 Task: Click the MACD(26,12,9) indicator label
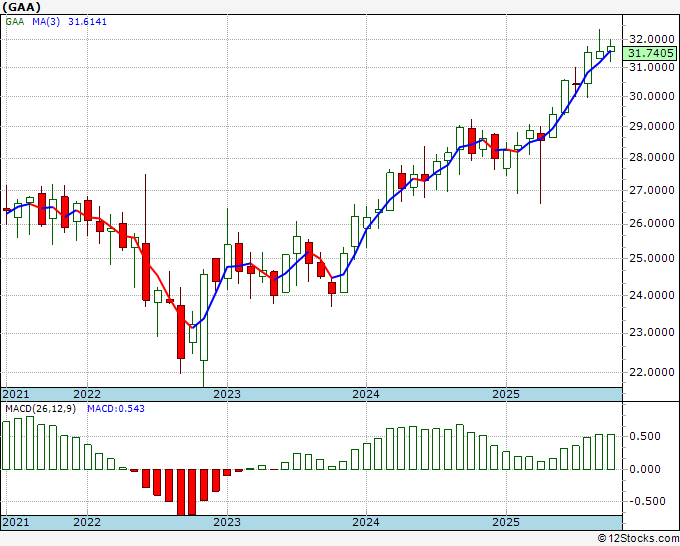point(40,409)
